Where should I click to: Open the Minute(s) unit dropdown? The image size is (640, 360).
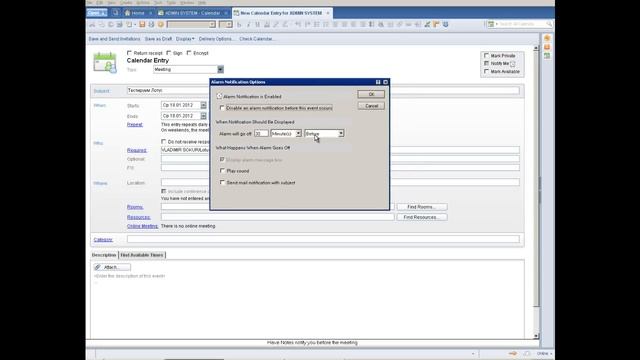pyautogui.click(x=298, y=133)
